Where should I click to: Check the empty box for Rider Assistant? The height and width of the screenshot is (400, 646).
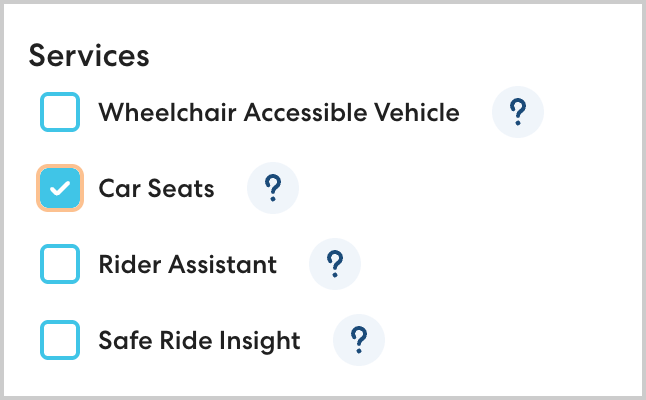click(x=60, y=264)
